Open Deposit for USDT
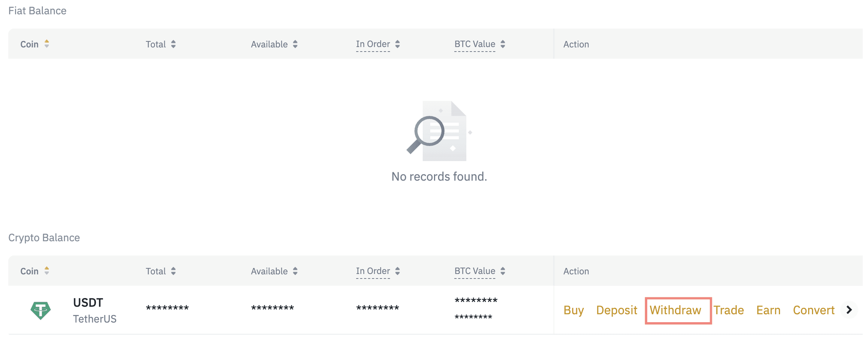This screenshot has height=347, width=868. click(x=616, y=310)
